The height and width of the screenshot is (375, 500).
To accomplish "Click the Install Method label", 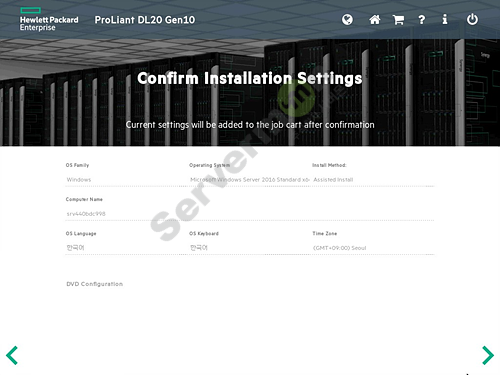I will coord(329,165).
